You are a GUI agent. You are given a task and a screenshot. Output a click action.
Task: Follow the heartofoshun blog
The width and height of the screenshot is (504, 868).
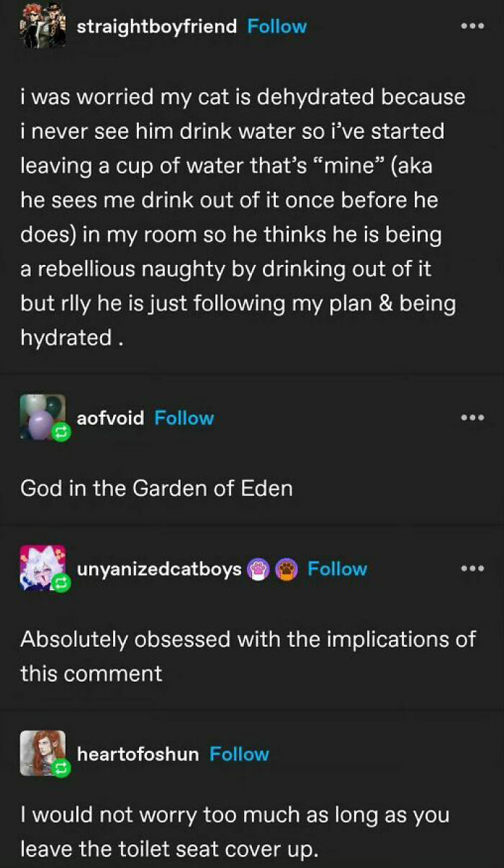[239, 754]
